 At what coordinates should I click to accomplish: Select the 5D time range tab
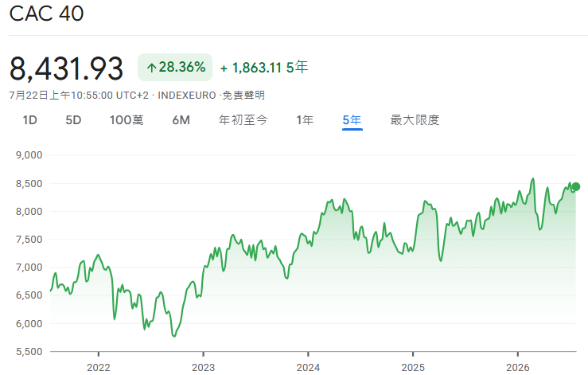tap(73, 120)
